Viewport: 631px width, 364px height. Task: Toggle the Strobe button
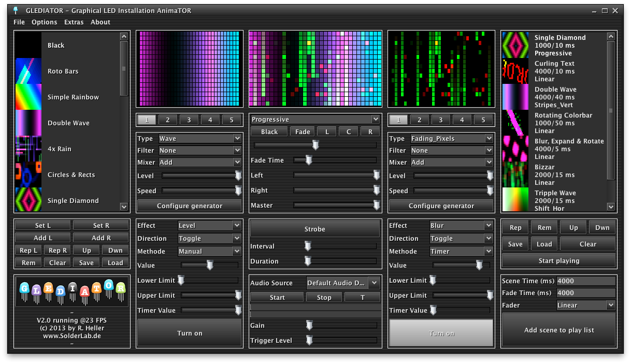pos(314,229)
